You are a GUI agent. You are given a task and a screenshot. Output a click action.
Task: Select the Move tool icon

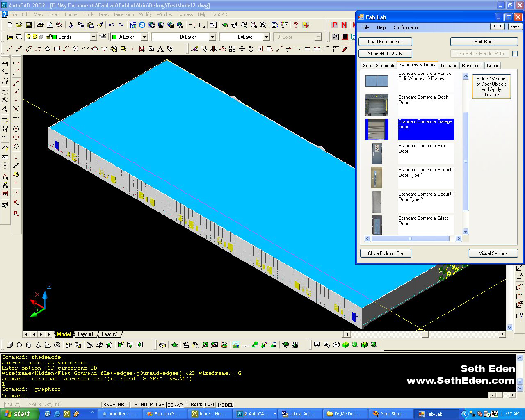coord(242,49)
